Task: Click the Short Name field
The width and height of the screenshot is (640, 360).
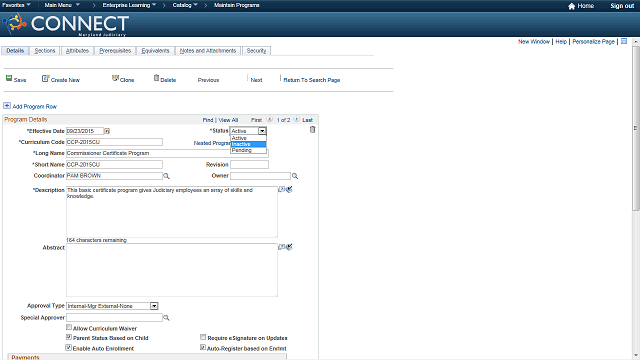Action: tap(114, 164)
